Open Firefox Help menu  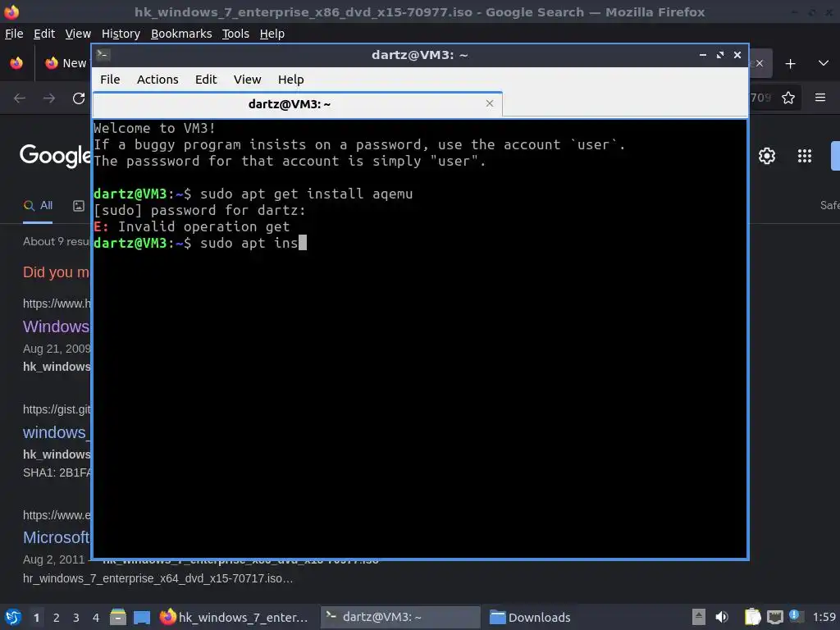(272, 34)
